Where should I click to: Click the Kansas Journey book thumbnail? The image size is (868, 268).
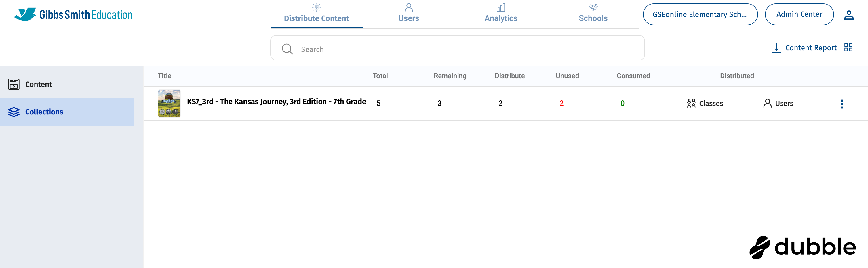click(x=169, y=103)
